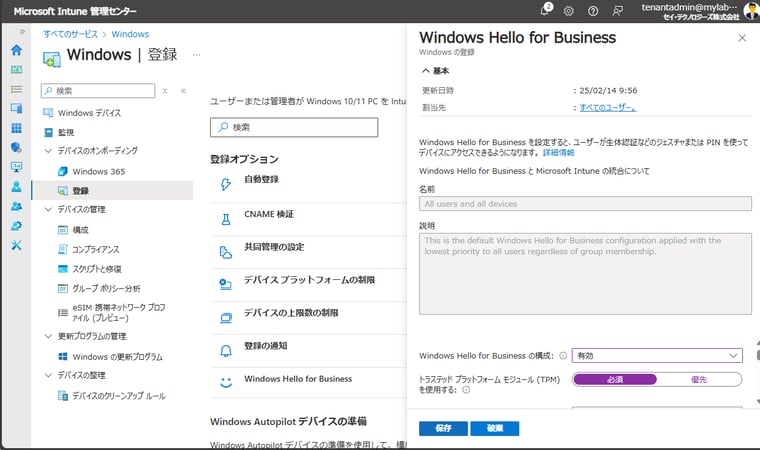Screen dimensions: 760x450
Task: Open スクリプトと修復 menu item
Action: point(97,269)
